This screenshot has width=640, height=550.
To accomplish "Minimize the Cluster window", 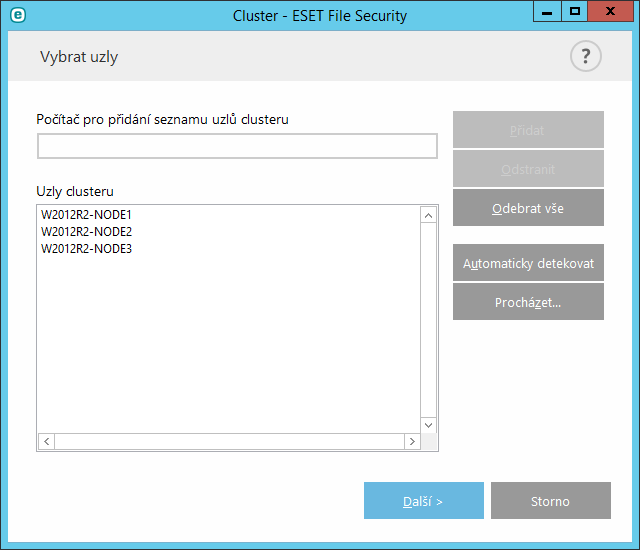I will pyautogui.click(x=547, y=11).
